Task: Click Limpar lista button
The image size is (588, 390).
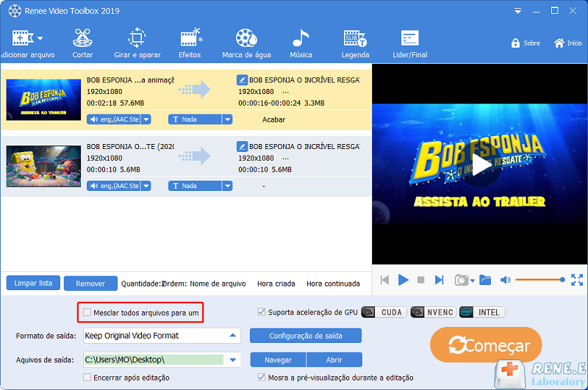Action: 33,283
